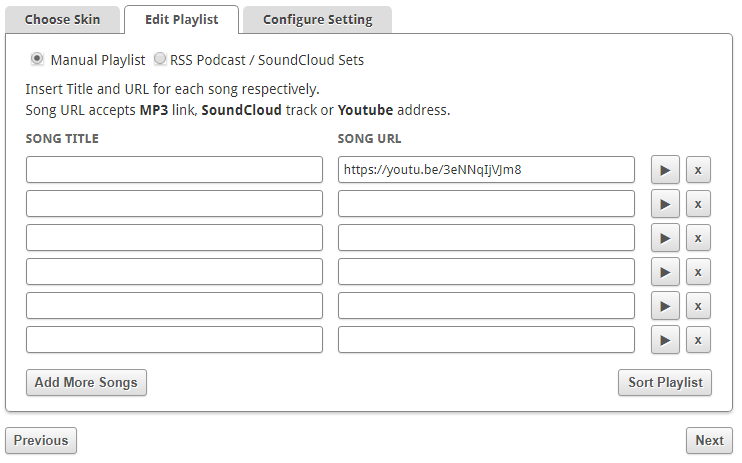Click play icon on third row

point(665,238)
